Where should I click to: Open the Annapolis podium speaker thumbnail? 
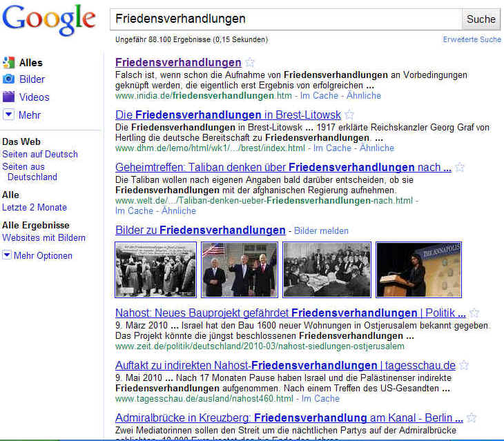419,270
